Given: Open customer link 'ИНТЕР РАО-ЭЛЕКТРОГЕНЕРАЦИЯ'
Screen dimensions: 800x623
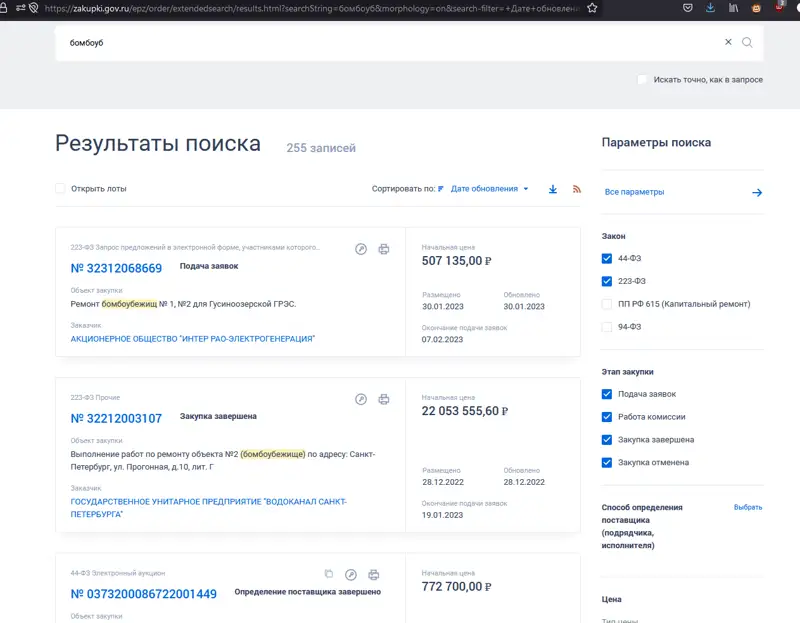Looking at the screenshot, I should (x=192, y=339).
